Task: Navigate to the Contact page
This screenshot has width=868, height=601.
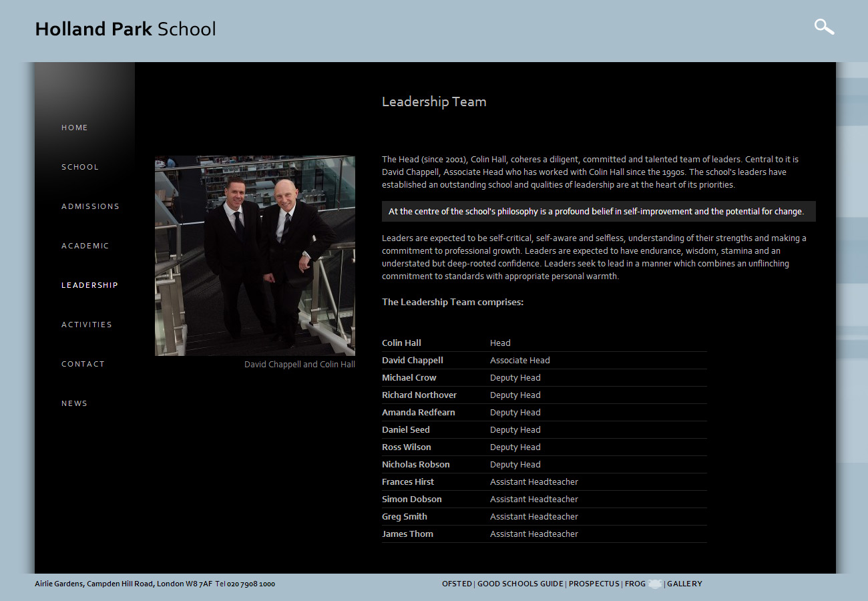Action: 83,364
